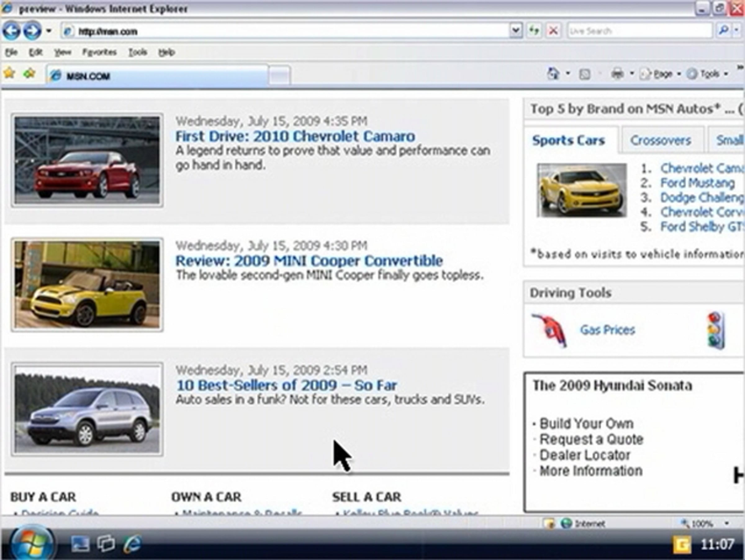Click the Switch Between Windows taskbar icon
745x560 pixels.
pos(106,544)
